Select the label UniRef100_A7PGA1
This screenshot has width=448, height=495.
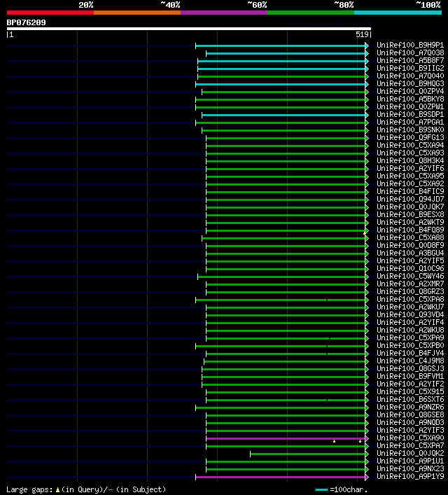pyautogui.click(x=410, y=122)
